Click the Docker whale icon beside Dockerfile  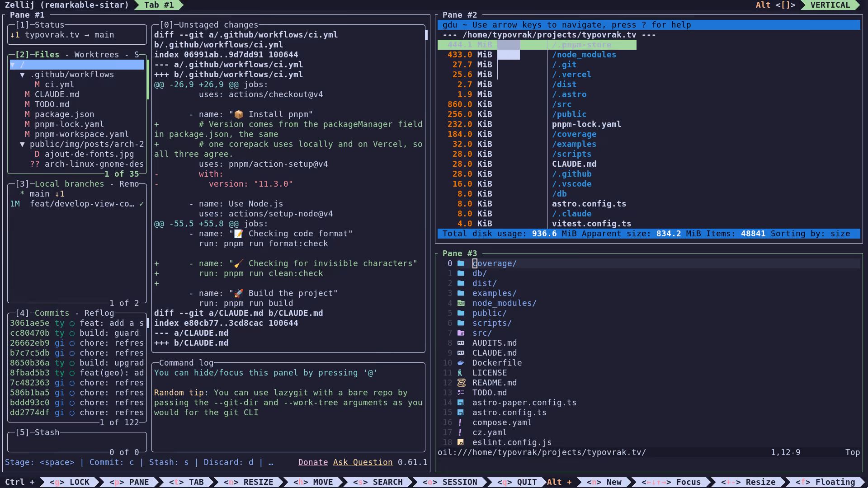point(461,363)
